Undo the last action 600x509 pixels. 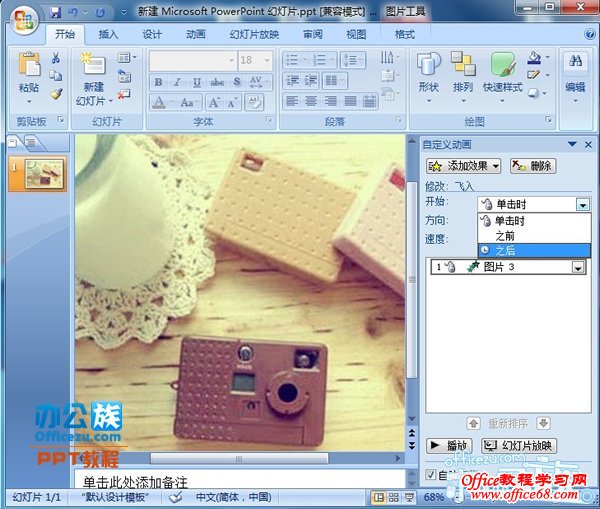(x=73, y=12)
